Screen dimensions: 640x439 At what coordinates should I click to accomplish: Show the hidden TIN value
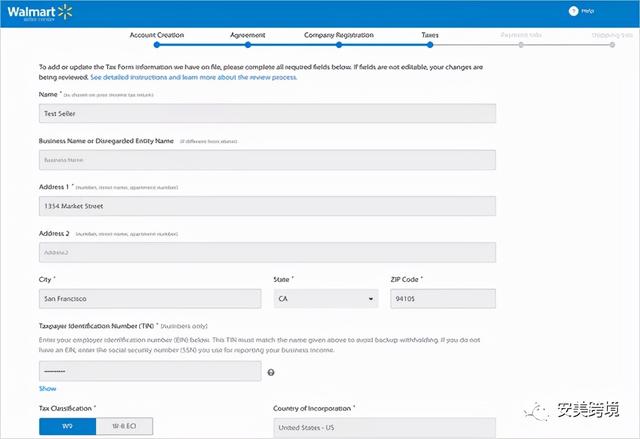pyautogui.click(x=47, y=388)
